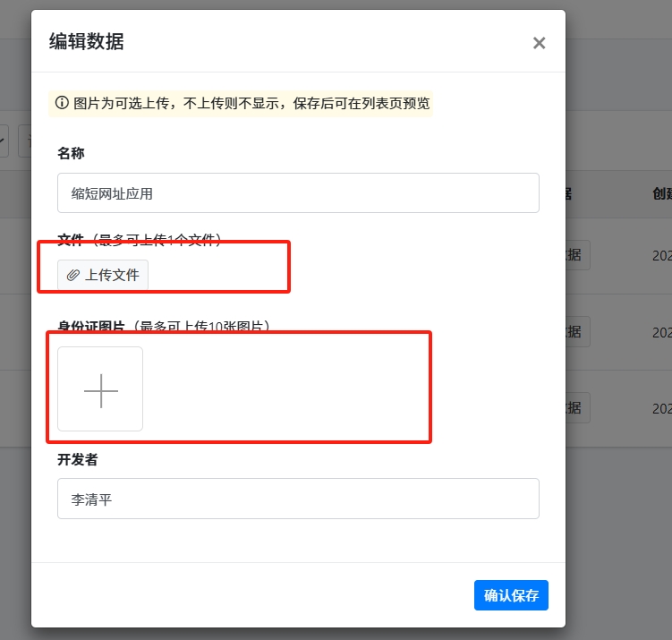Click the 开发者 field label
This screenshot has height=640, width=672.
(x=77, y=459)
